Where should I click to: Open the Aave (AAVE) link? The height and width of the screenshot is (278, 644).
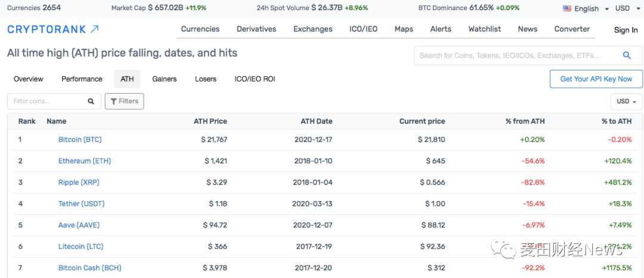(79, 225)
